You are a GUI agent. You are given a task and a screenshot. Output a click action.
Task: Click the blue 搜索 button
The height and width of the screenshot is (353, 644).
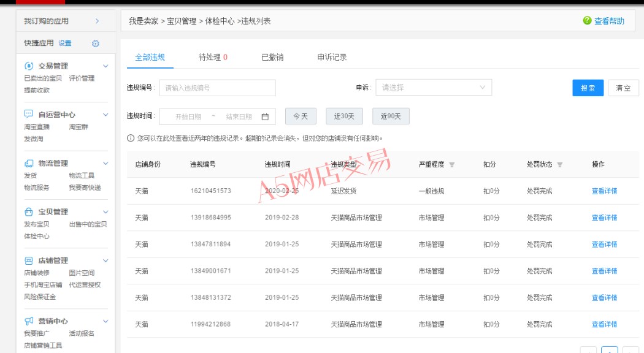pos(588,88)
